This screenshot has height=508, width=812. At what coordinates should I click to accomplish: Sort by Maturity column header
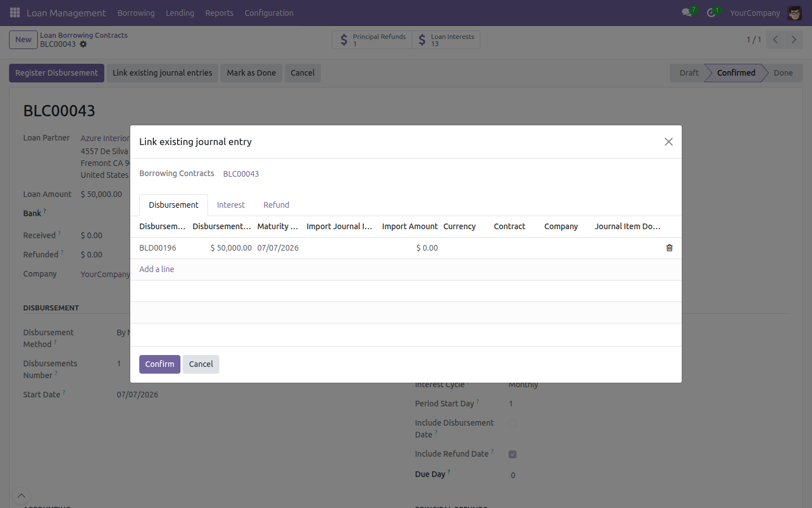click(x=278, y=226)
